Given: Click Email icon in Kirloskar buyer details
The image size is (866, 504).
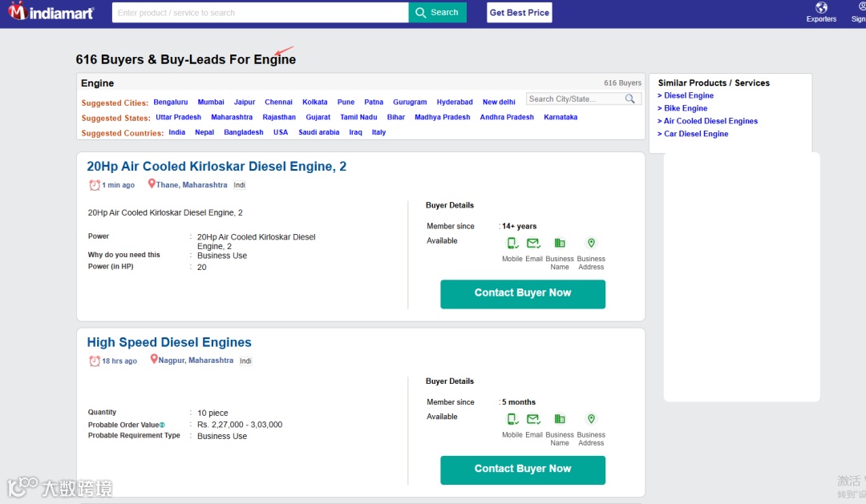Looking at the screenshot, I should 533,243.
